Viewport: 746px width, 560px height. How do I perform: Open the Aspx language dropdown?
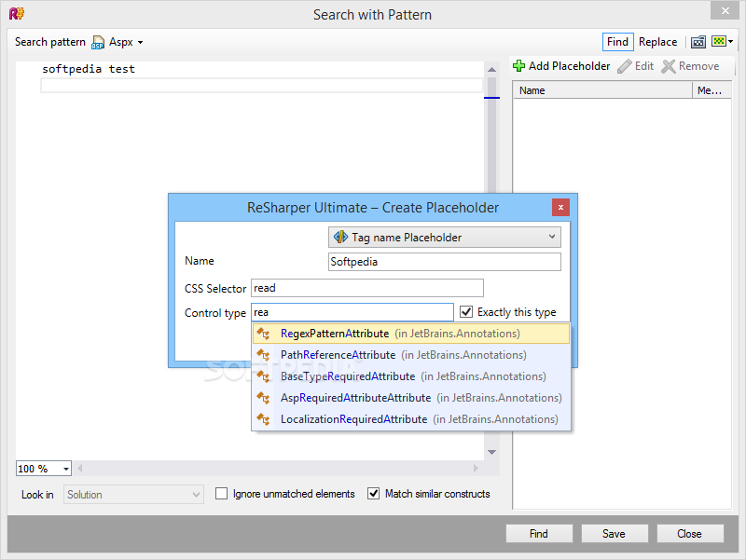[x=141, y=42]
